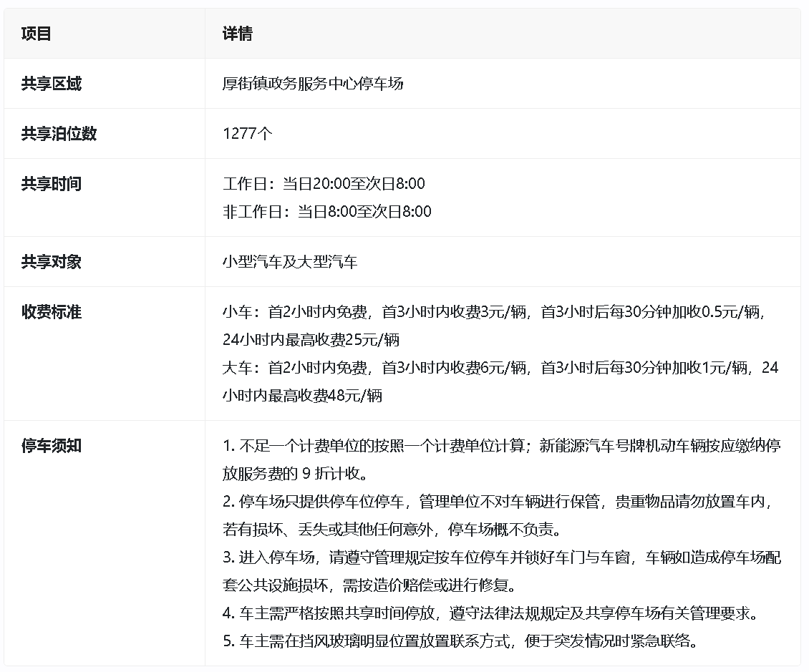Click the 小型汽车及大型汽车 text
Image resolution: width=809 pixels, height=672 pixels.
pyautogui.click(x=290, y=262)
